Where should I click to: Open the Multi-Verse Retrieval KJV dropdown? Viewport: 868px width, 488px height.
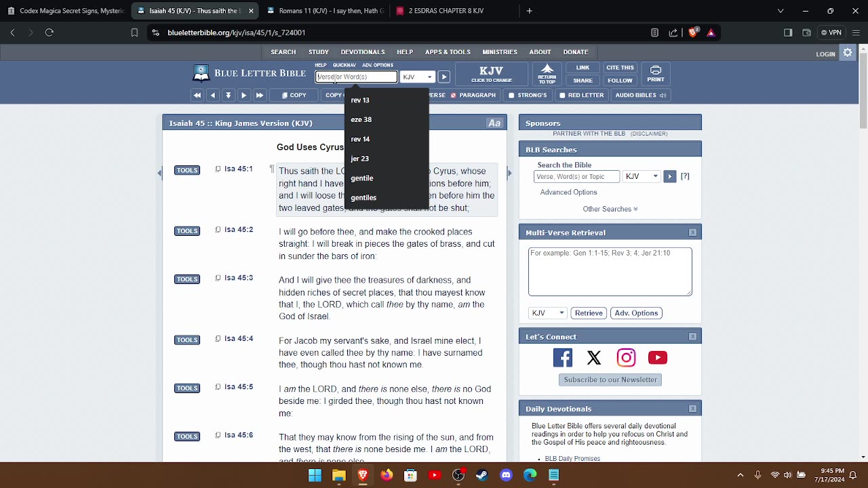[547, 313]
